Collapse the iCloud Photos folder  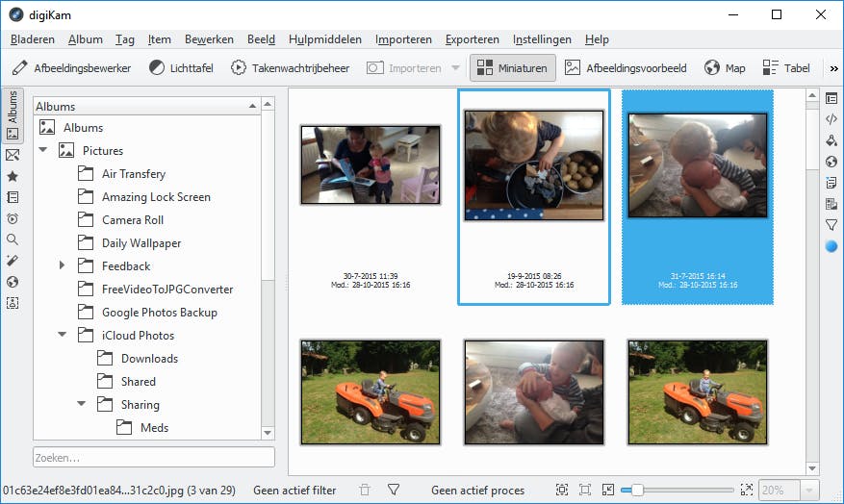tap(63, 335)
